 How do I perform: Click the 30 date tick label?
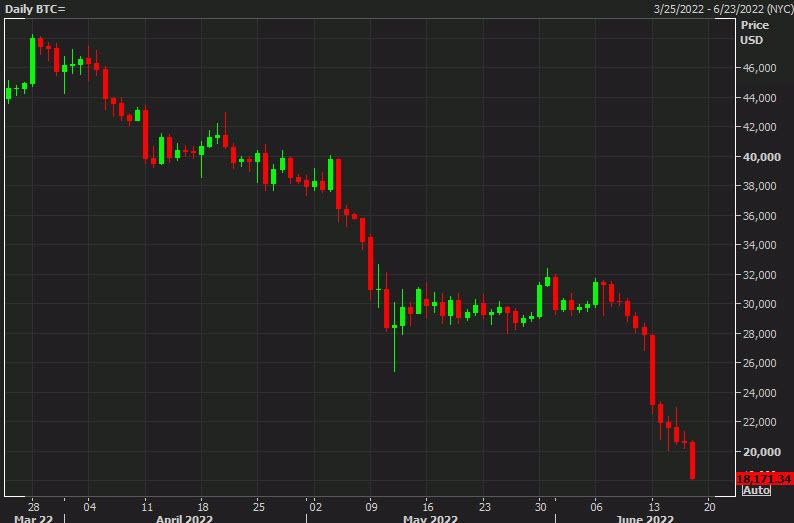tap(541, 507)
